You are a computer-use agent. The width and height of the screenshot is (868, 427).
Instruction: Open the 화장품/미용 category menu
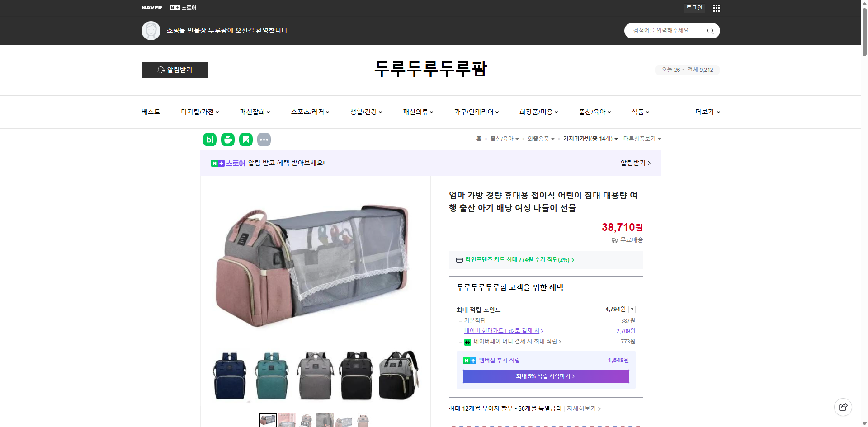(x=538, y=112)
